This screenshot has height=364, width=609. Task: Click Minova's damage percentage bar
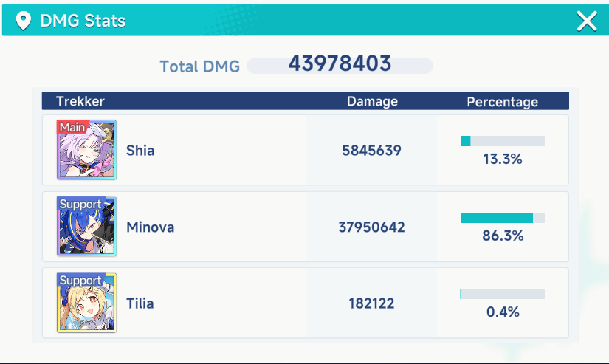pyautogui.click(x=503, y=218)
